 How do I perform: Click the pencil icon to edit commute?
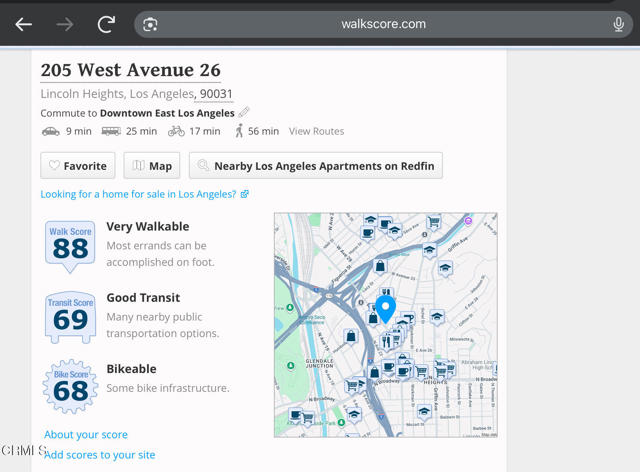244,113
